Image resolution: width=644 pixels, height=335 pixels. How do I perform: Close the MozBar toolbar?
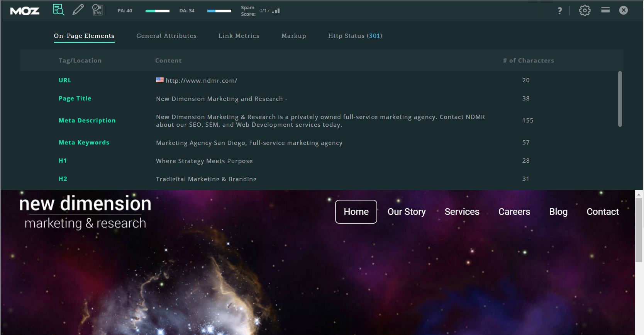tap(624, 10)
